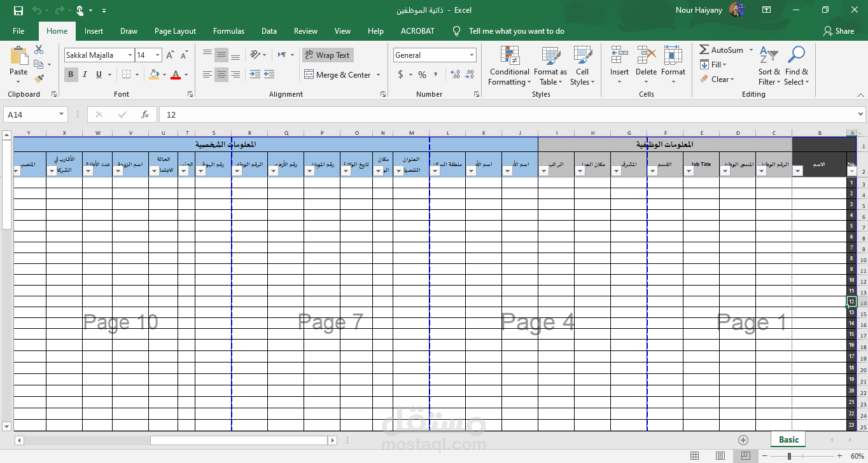Image resolution: width=868 pixels, height=463 pixels.
Task: Open Format as Table
Action: click(x=550, y=66)
